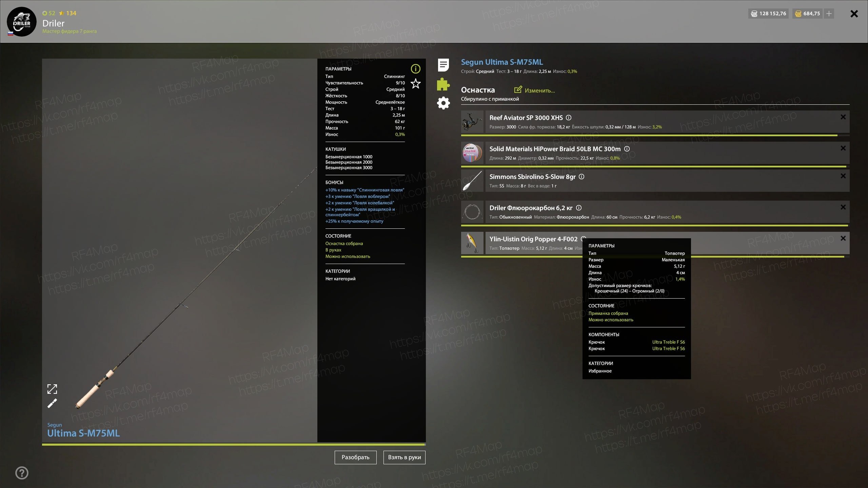Screen dimensions: 868x488
Task: Switch to the puzzle-piece rig tab
Action: coord(443,84)
